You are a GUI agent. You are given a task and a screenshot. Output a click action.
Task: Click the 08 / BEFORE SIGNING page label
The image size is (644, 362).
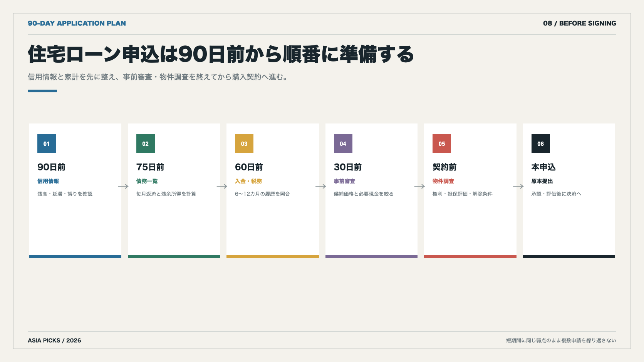pos(580,23)
